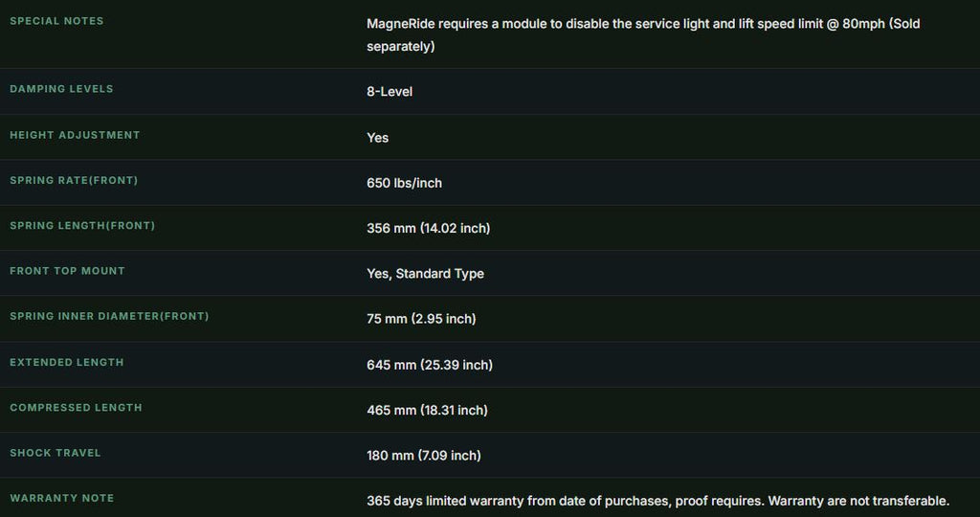Screen dimensions: 980x517
Task: Click the Front Top Mount label
Action: (x=68, y=271)
